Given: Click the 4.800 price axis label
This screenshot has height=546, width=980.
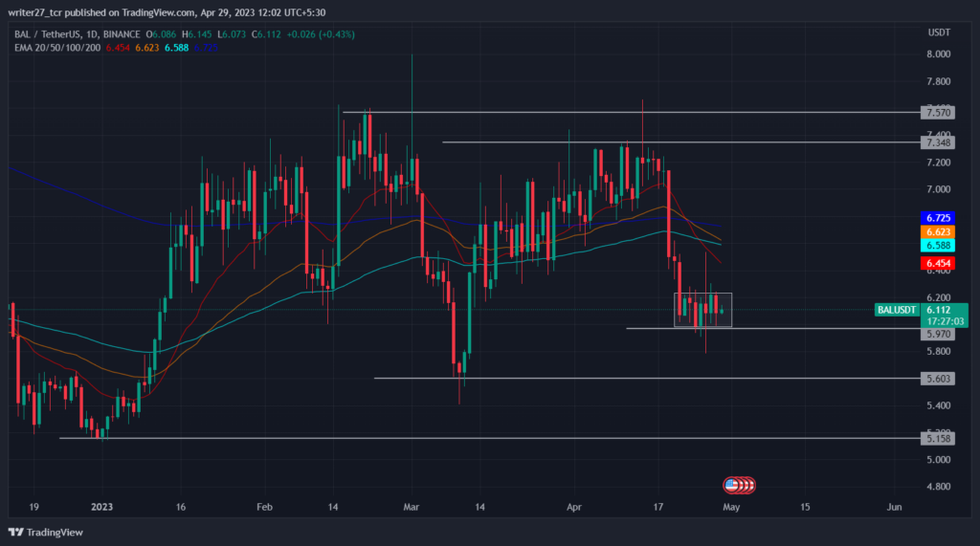Looking at the screenshot, I should (x=938, y=486).
